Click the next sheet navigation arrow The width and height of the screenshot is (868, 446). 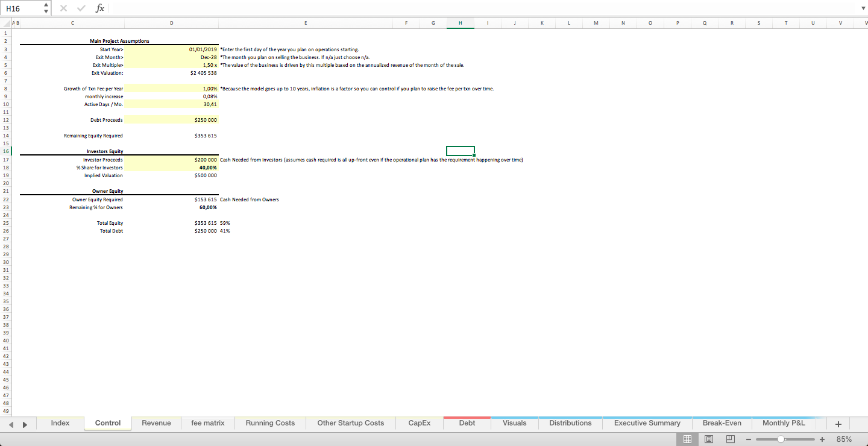[x=25, y=423]
